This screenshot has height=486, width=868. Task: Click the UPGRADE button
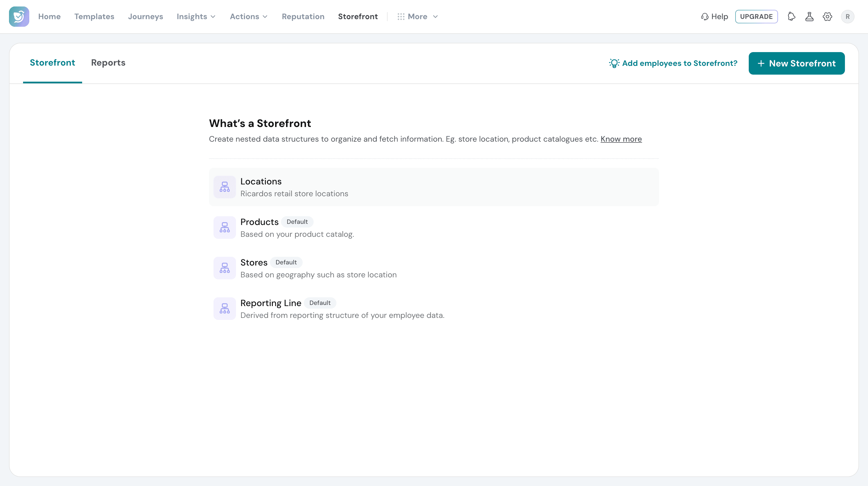756,17
